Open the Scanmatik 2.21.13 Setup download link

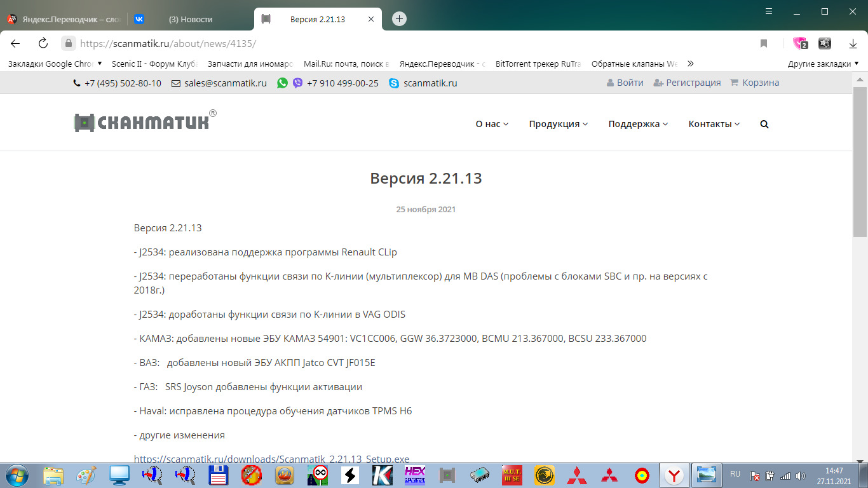tap(271, 458)
